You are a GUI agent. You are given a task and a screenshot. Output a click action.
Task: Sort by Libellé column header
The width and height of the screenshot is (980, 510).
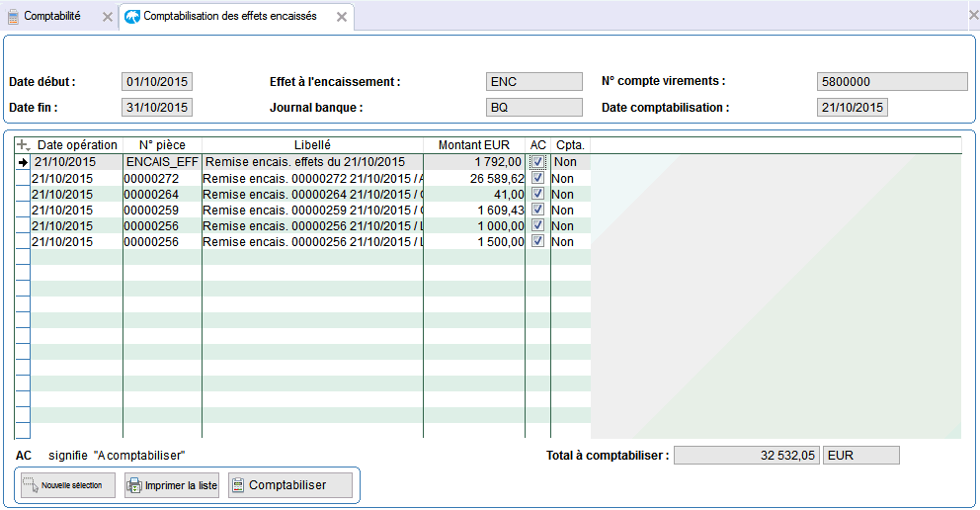pos(312,145)
